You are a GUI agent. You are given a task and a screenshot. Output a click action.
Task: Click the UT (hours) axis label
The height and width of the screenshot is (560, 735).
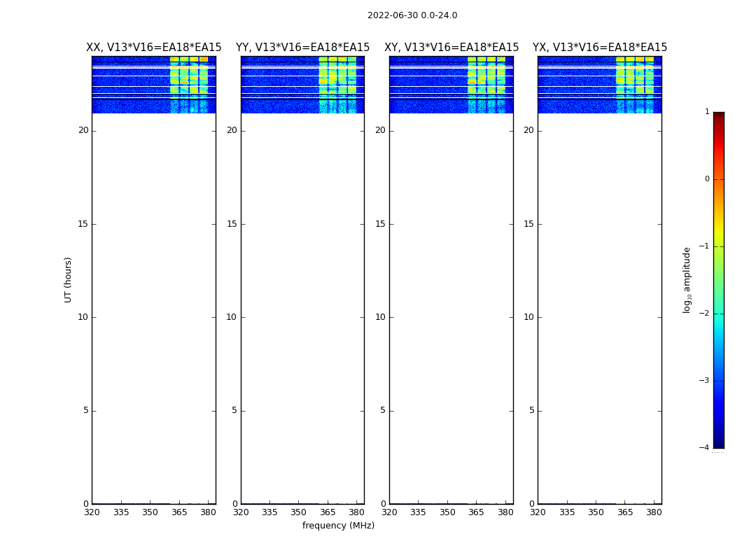click(68, 280)
